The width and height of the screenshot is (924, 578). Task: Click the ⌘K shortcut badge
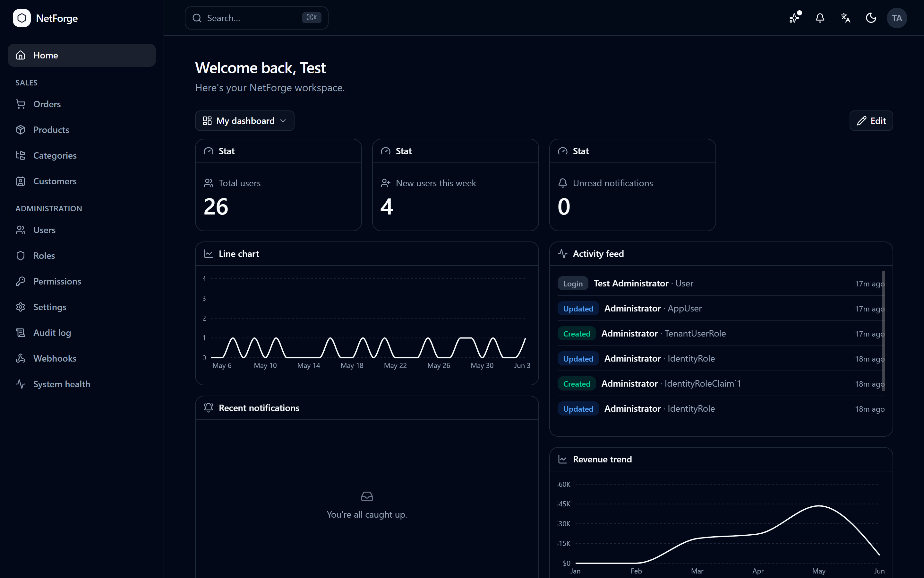pyautogui.click(x=312, y=18)
